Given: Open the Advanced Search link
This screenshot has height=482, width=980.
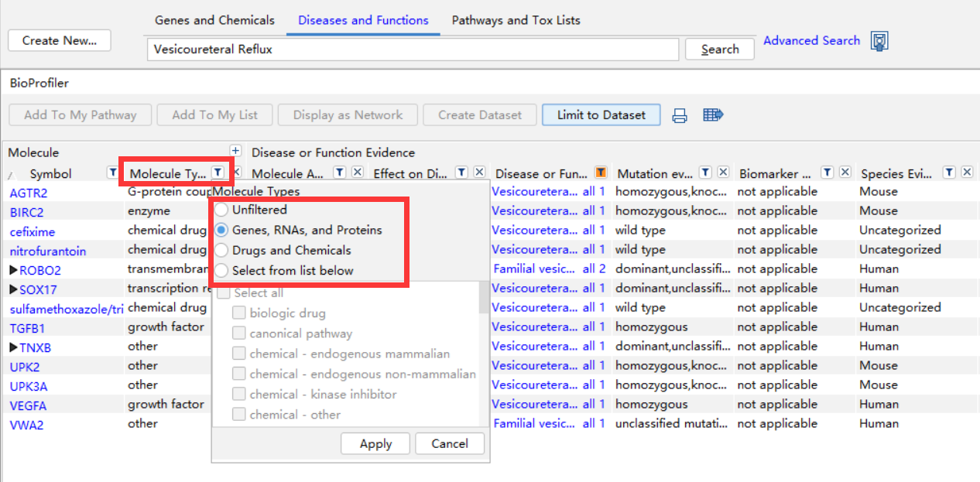Looking at the screenshot, I should pos(811,40).
